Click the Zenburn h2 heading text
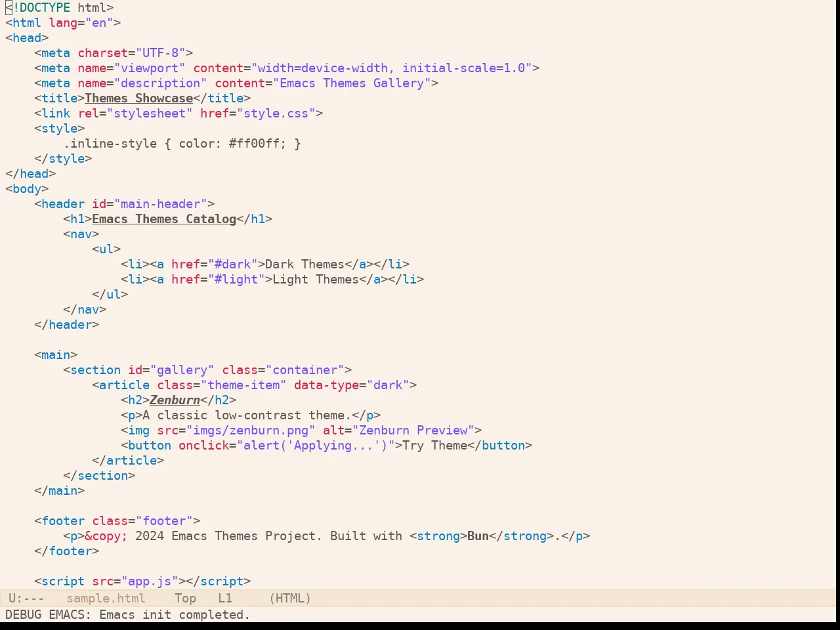840x630 pixels. pyautogui.click(x=175, y=400)
